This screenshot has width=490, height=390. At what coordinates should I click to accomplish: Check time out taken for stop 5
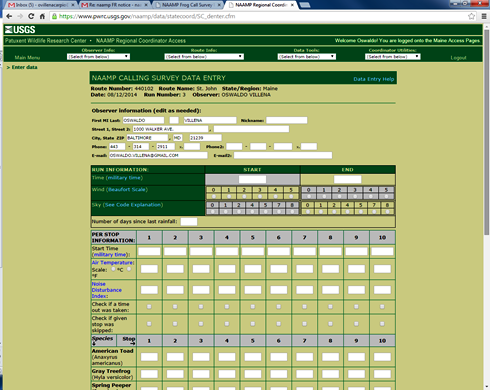tap(253, 307)
